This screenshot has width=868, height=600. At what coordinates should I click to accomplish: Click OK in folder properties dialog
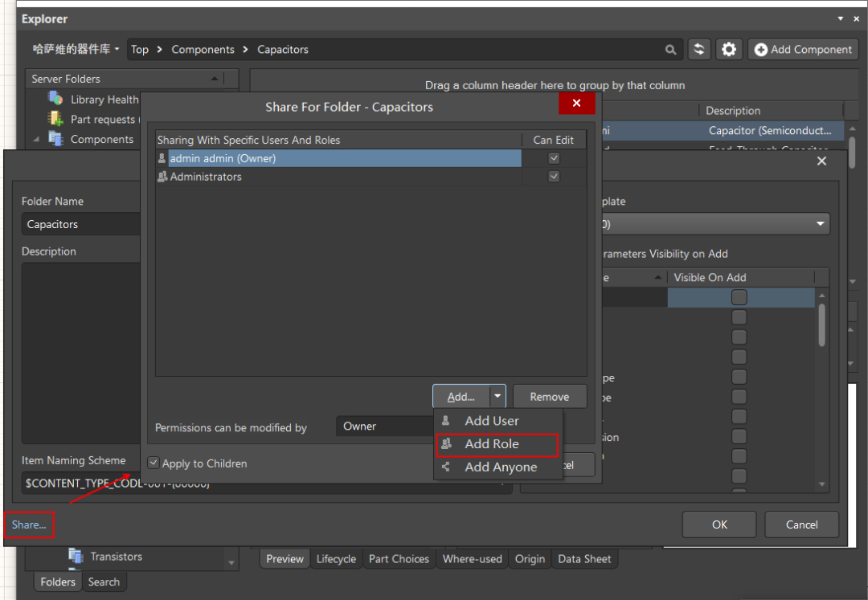coord(719,524)
